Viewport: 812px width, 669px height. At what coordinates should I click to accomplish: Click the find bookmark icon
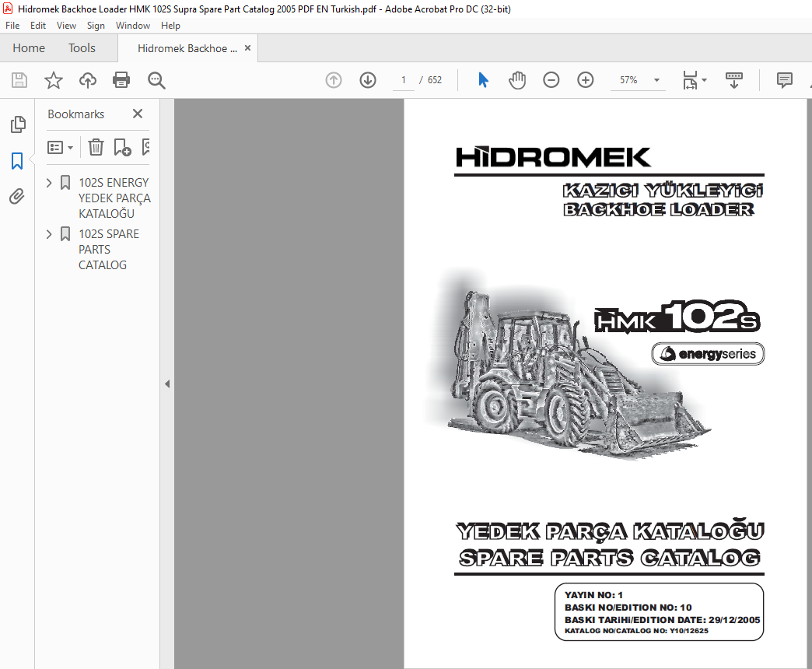pos(146,148)
